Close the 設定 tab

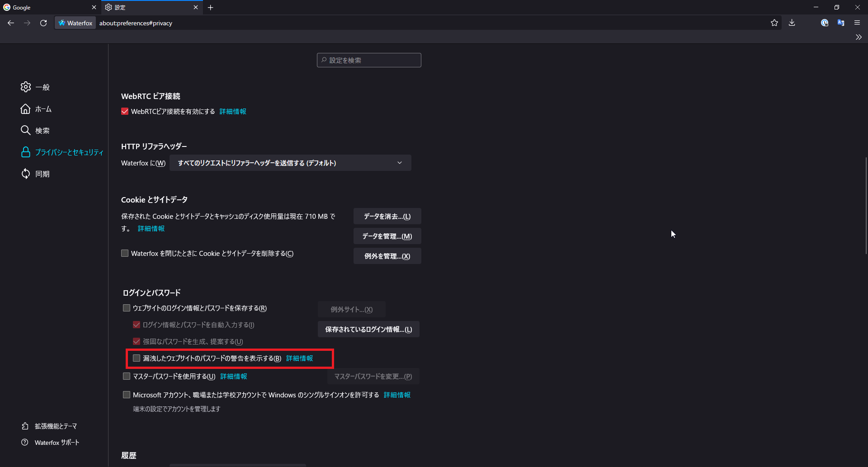(x=196, y=7)
